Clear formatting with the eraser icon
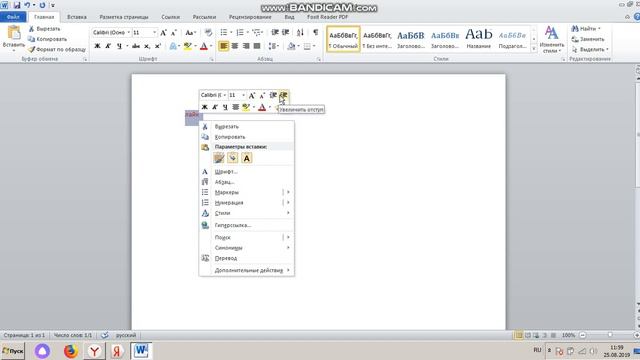This screenshot has height=360, width=640. (208, 33)
